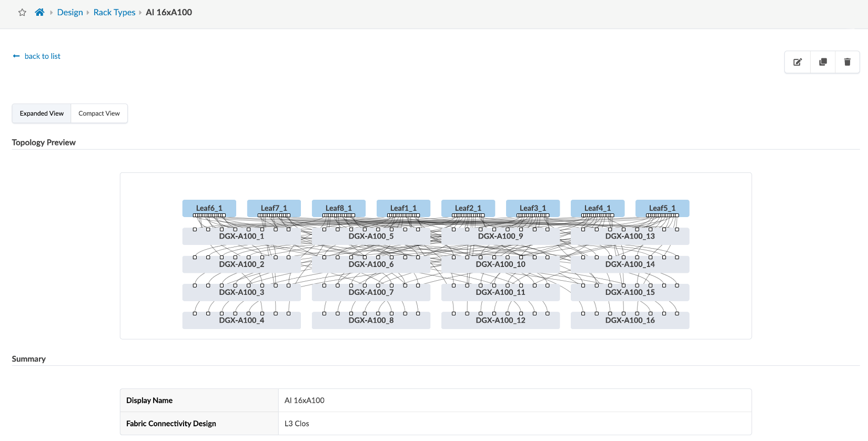Viewport: 868px width, 441px height.
Task: Select the DGX-A100_7 server node
Action: click(x=371, y=292)
